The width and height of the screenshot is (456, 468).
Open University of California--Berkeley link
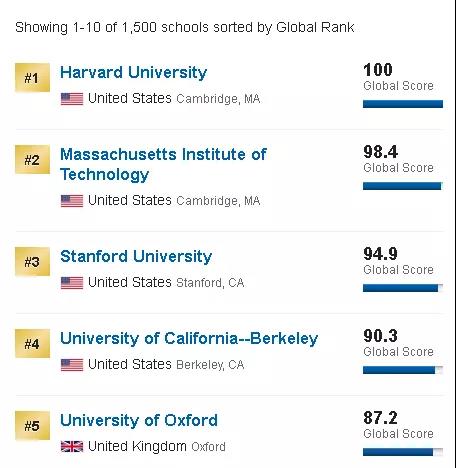189,339
